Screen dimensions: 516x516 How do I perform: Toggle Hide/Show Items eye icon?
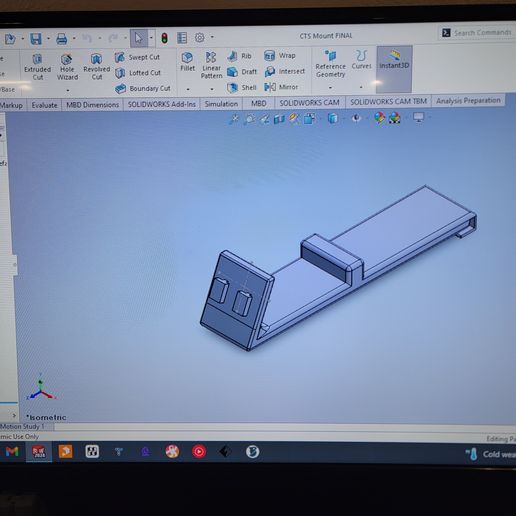pos(356,118)
